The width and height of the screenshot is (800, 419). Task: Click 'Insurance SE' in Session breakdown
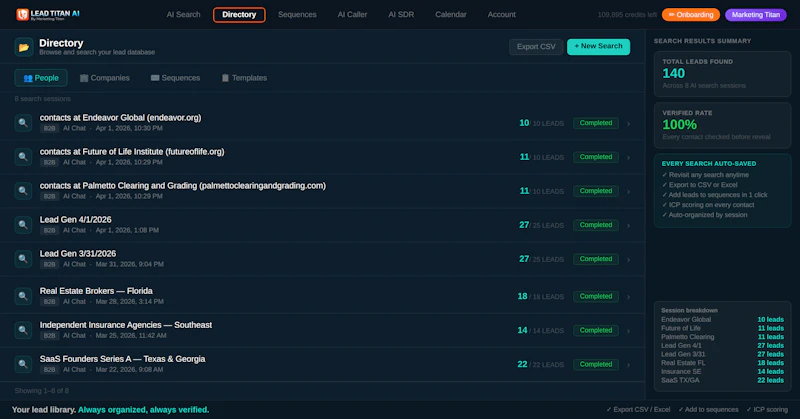point(681,372)
